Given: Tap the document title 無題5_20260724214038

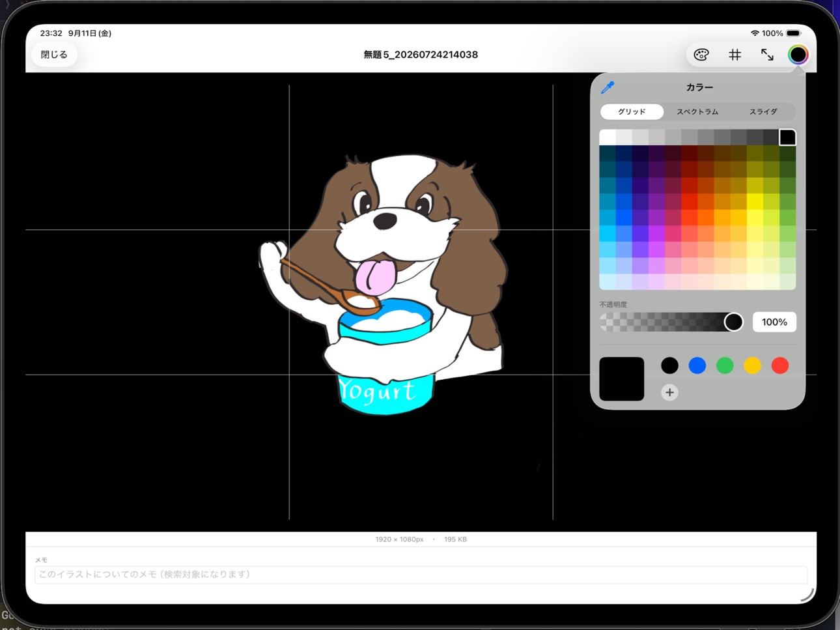Looking at the screenshot, I should (421, 55).
